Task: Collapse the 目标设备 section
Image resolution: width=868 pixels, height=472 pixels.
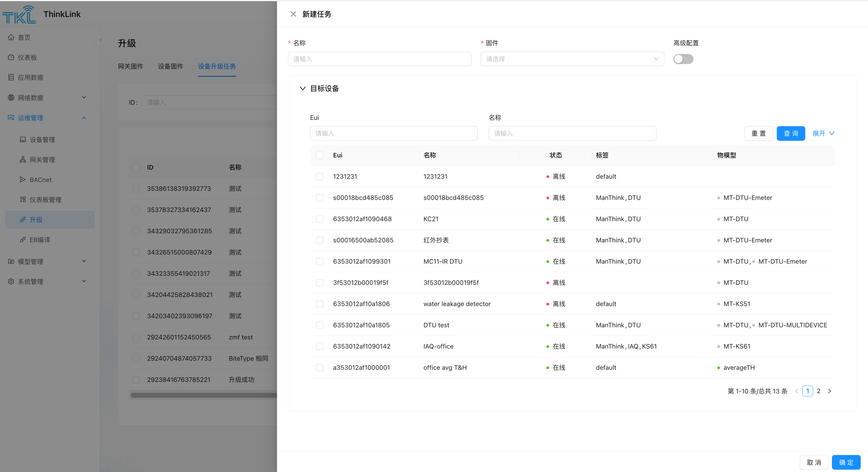Action: tap(302, 88)
